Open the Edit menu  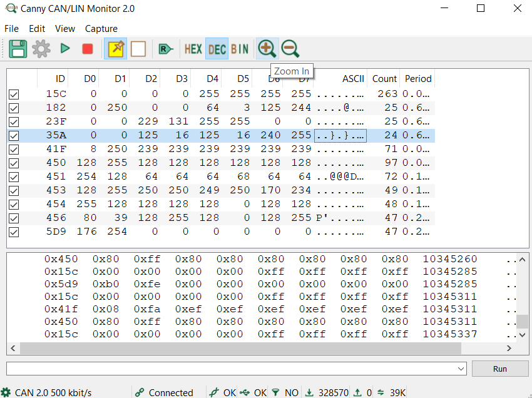pyautogui.click(x=37, y=29)
